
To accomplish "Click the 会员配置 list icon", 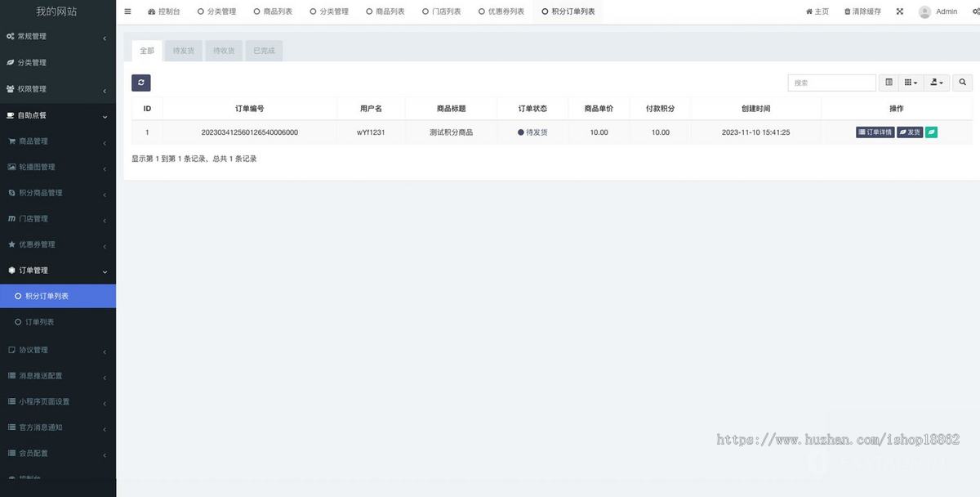I will point(11,453).
